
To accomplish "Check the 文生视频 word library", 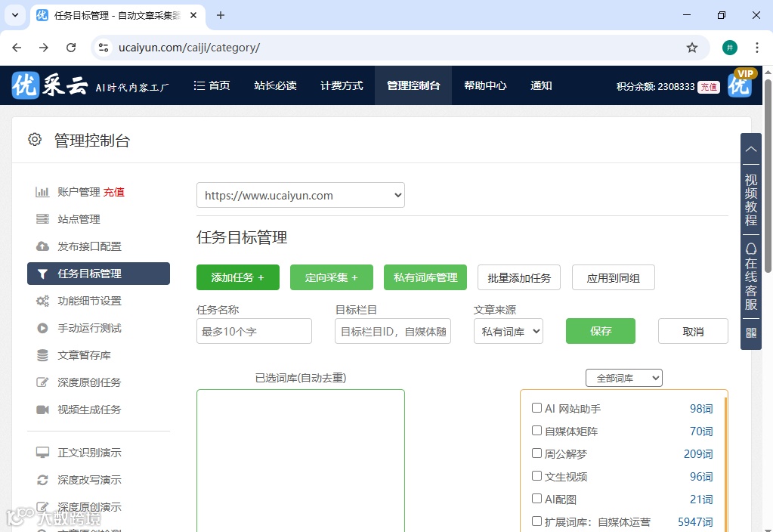I will pos(536,476).
